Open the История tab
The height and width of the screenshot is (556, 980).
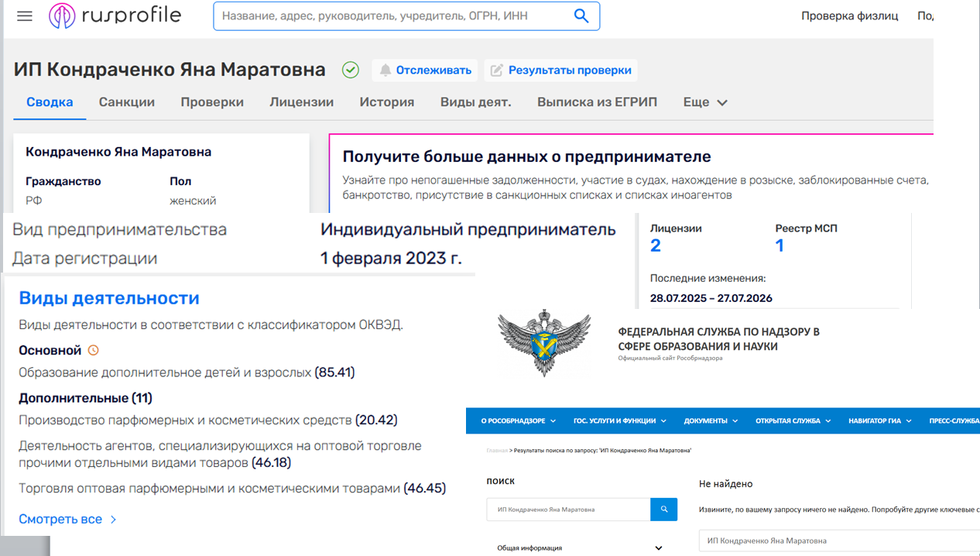point(387,102)
